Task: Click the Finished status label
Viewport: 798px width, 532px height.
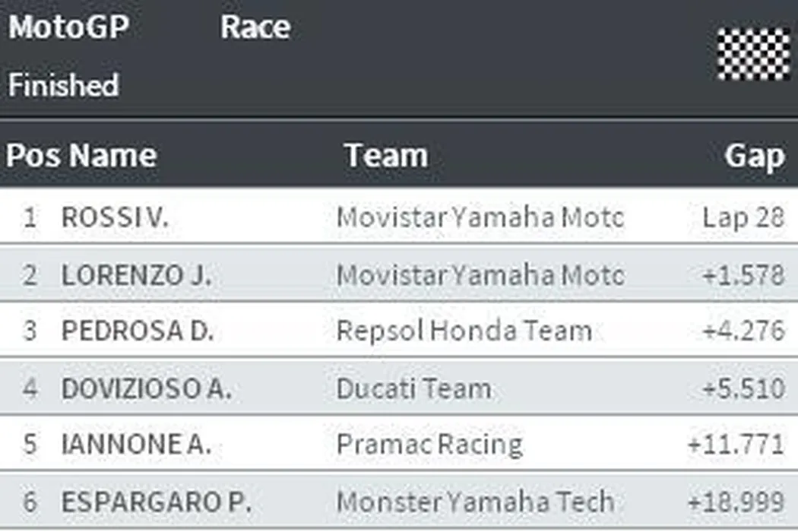Action: pos(64,84)
